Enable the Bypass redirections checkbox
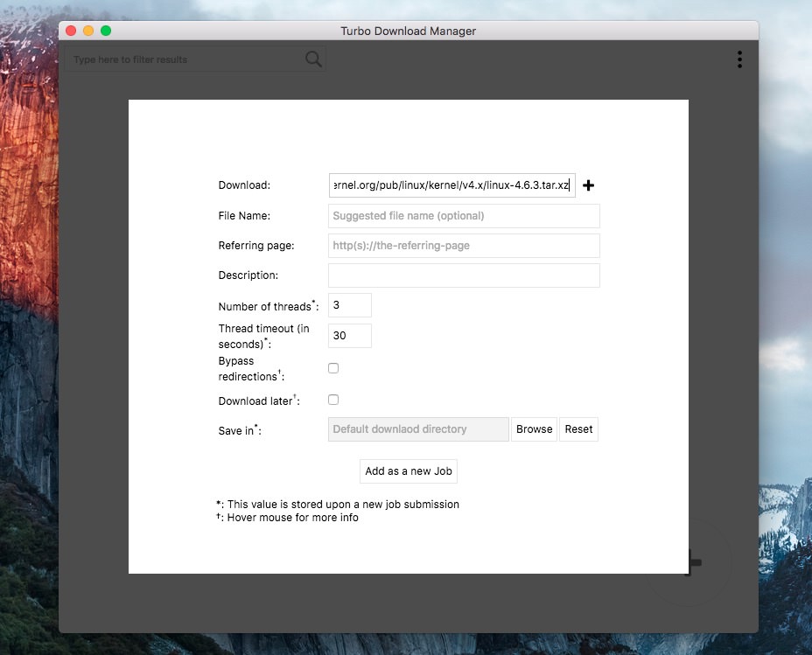The height and width of the screenshot is (655, 812). point(333,368)
